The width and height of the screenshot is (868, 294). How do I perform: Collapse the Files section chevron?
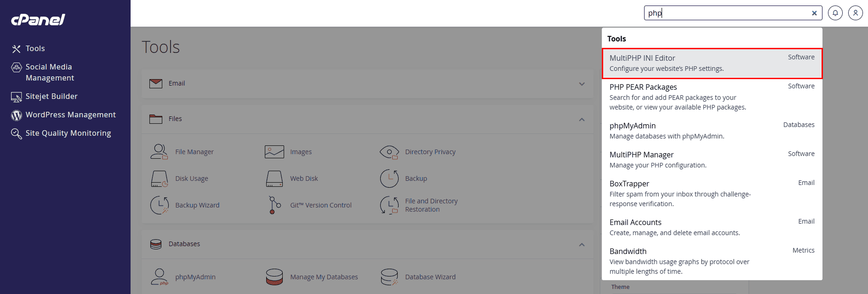[582, 119]
